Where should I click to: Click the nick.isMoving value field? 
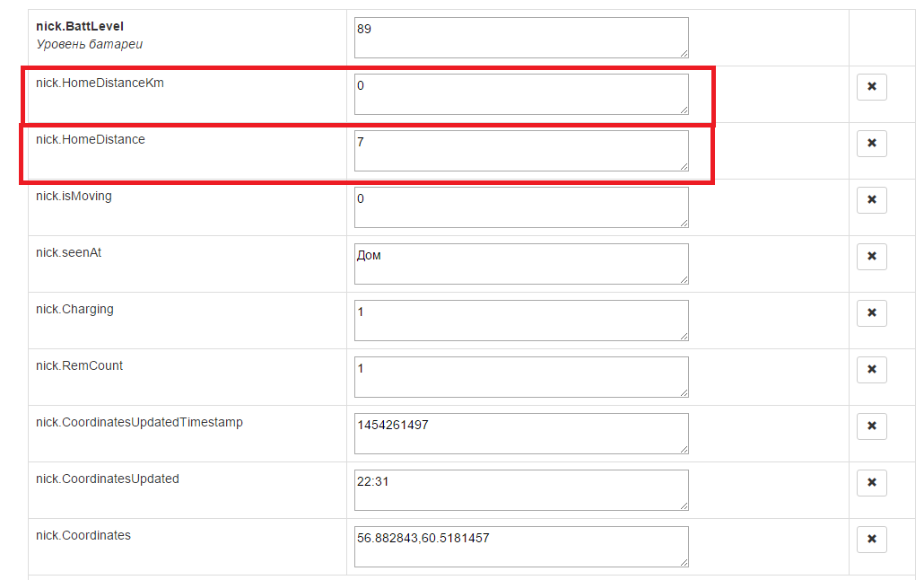click(521, 207)
